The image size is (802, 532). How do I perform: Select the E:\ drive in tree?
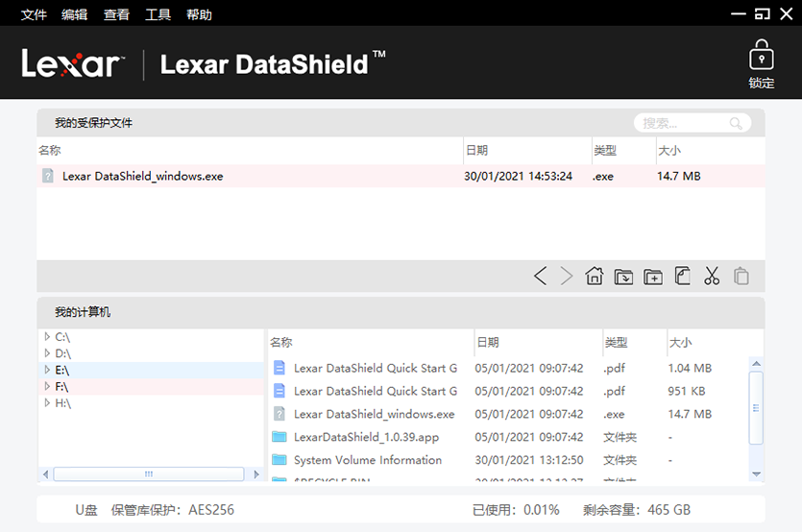click(x=61, y=370)
